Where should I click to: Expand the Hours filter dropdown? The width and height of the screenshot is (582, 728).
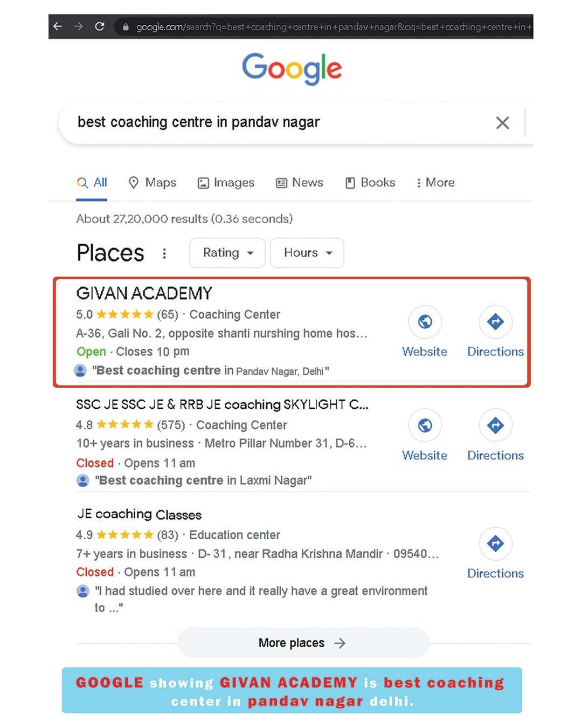[307, 253]
